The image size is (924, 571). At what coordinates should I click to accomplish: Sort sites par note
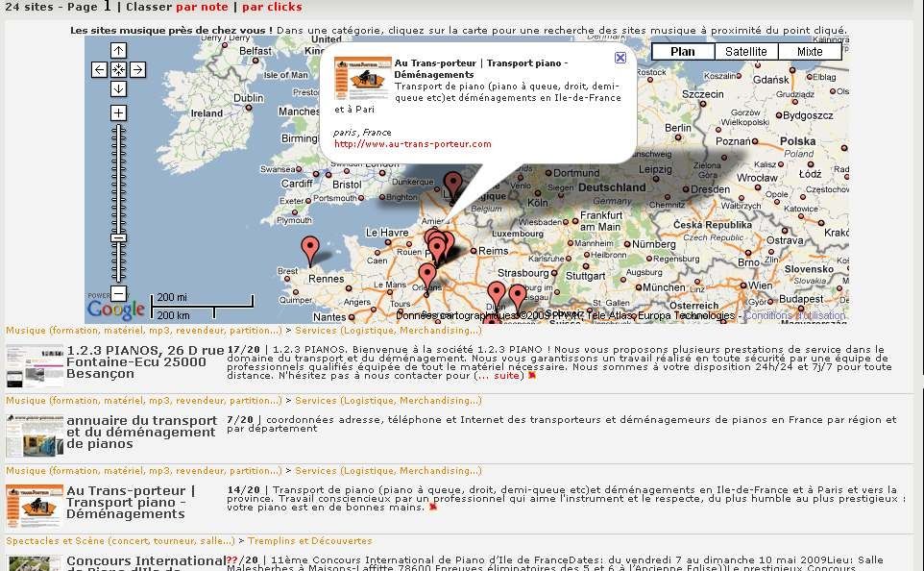(202, 7)
